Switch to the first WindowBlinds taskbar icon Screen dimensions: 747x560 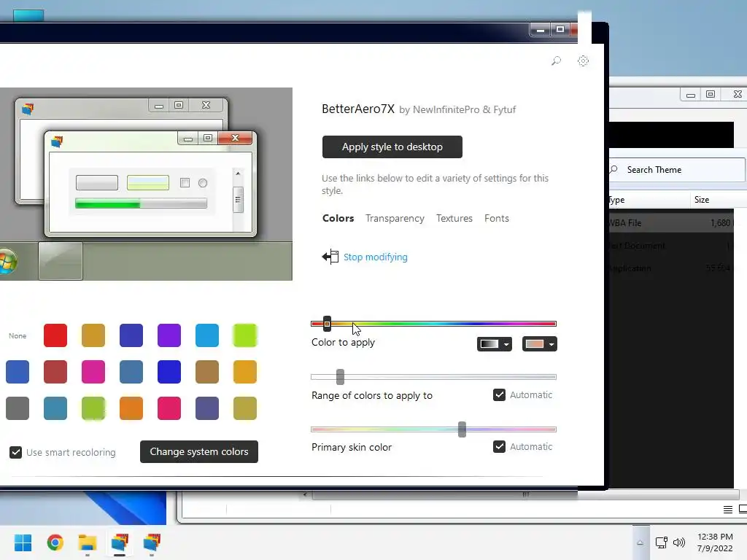point(120,542)
